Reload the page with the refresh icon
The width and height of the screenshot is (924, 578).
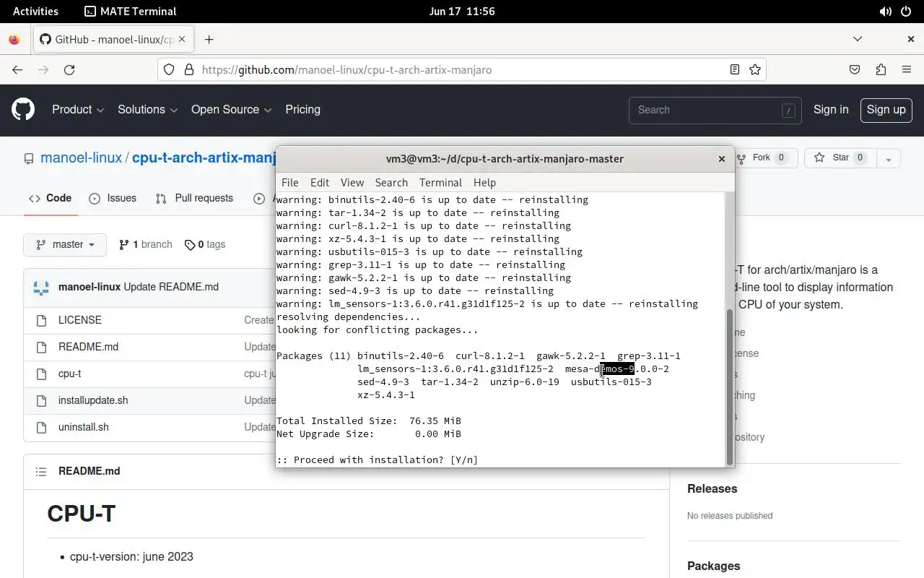[x=69, y=70]
